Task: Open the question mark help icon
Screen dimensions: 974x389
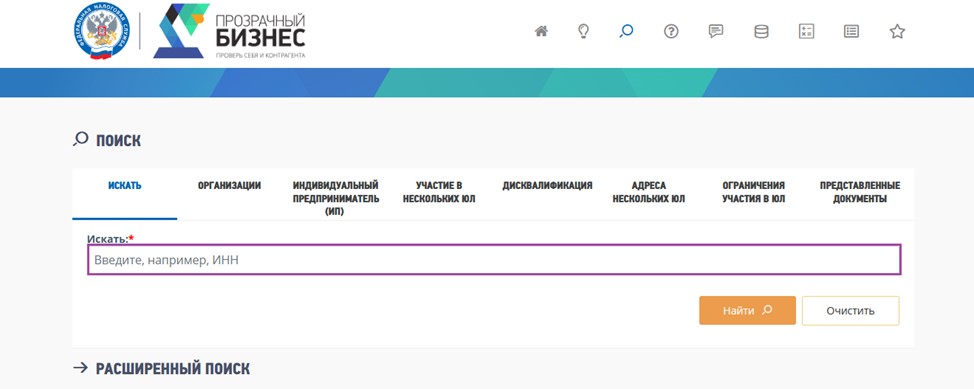Action: click(671, 31)
